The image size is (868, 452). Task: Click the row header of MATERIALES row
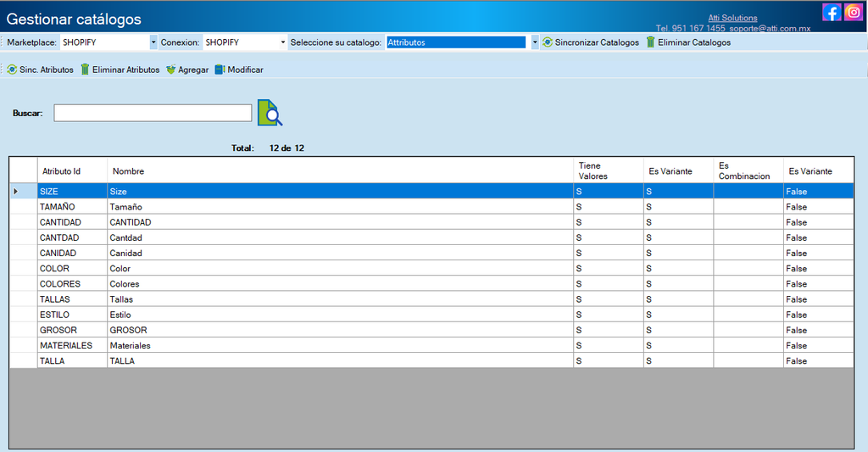click(23, 346)
